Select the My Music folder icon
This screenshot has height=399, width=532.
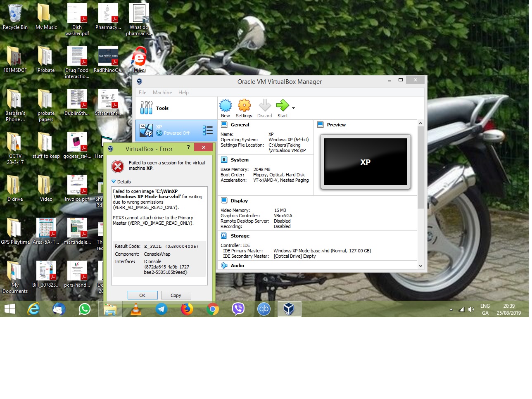[x=46, y=17]
